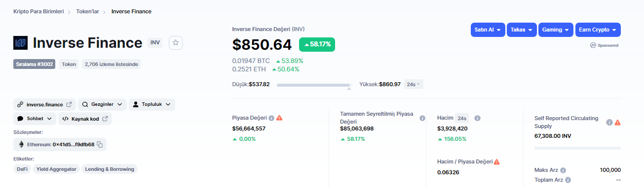Copy the Ethereum contract address

100,145
